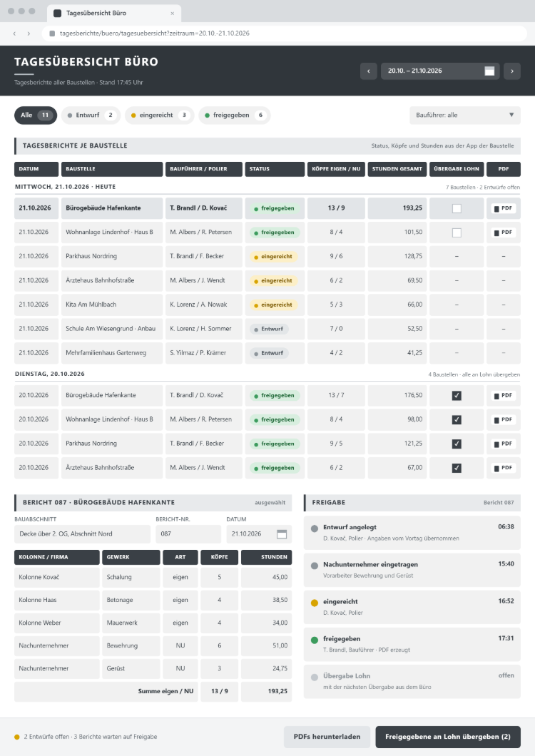Viewport: 535px width, 756px height.
Task: Uncheck Übergabe Lohn for Parkhaus Nordring 20.10.2026
Action: pos(457,444)
